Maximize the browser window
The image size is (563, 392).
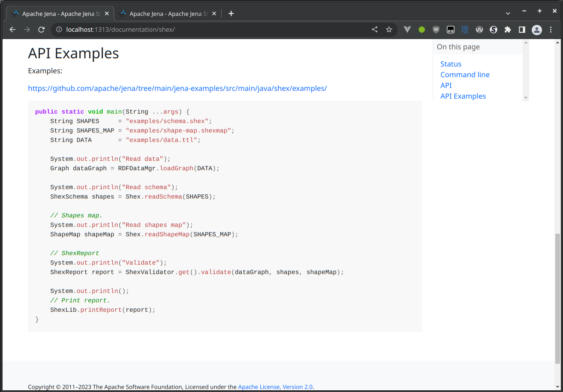539,11
